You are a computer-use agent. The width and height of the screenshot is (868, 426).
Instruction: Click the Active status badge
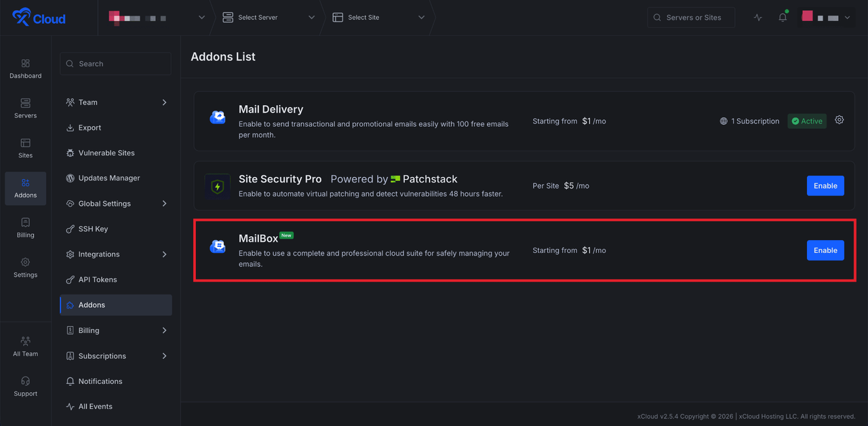pos(807,121)
